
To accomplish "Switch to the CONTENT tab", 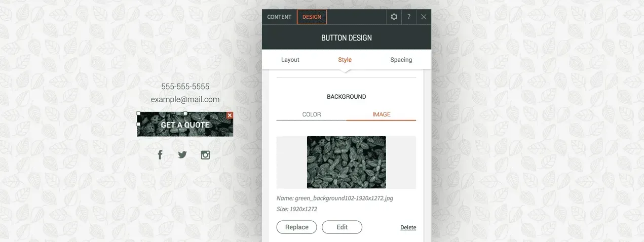I will click(x=279, y=17).
